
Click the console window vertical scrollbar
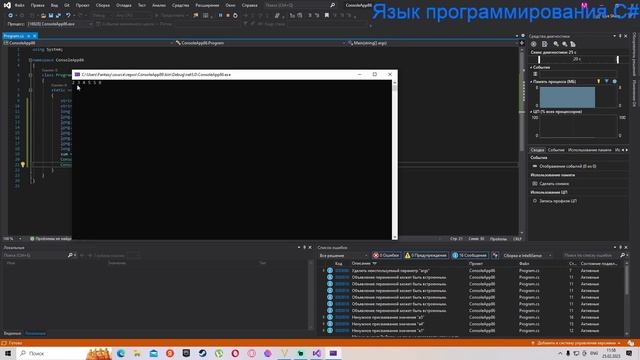pos(394,160)
